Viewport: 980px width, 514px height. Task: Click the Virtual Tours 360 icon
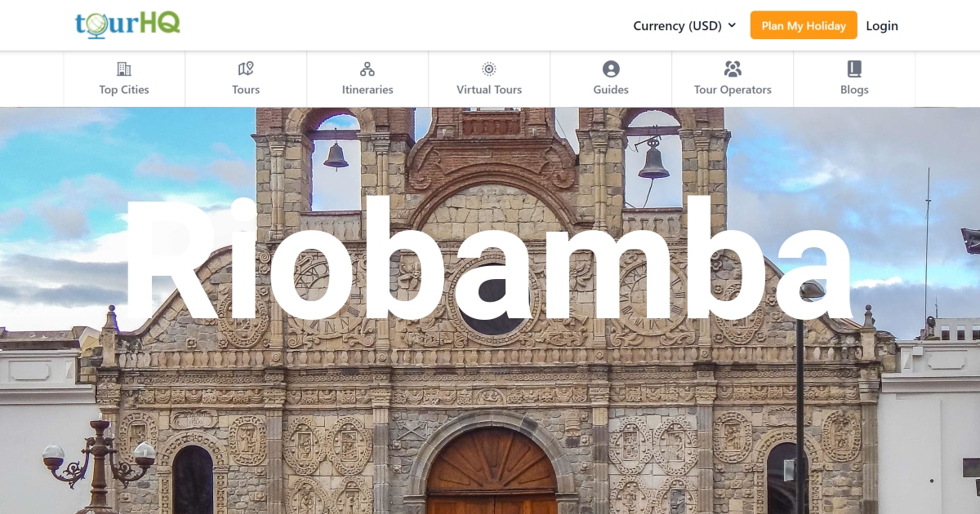coord(488,69)
